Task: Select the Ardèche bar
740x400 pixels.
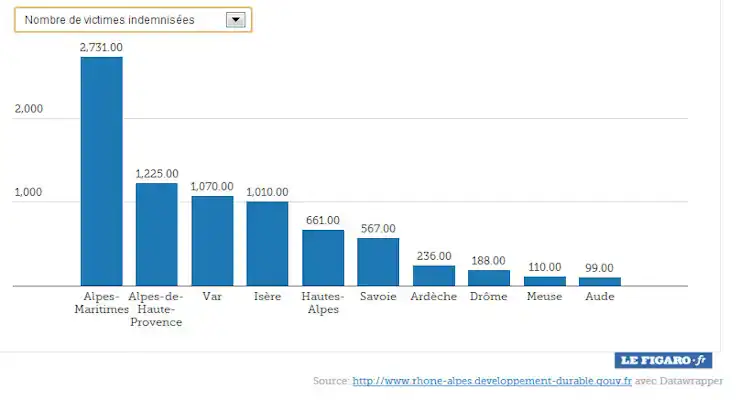Action: pyautogui.click(x=434, y=275)
